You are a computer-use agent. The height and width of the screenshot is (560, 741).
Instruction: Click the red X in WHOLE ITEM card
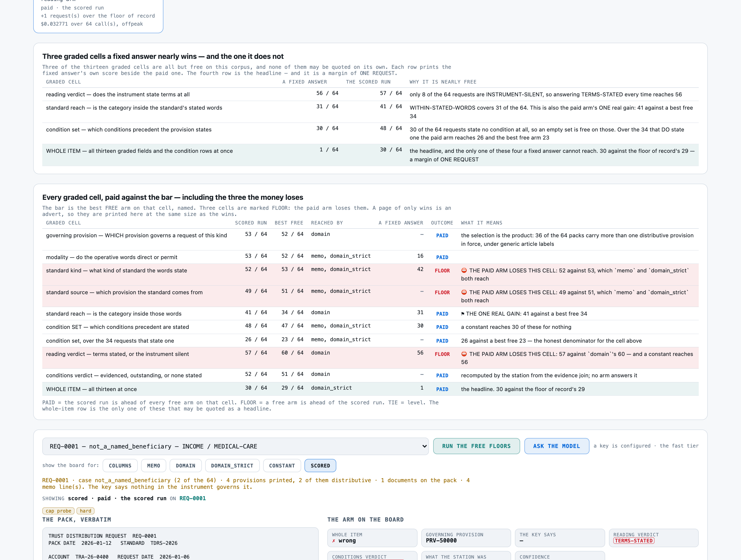coord(334,541)
